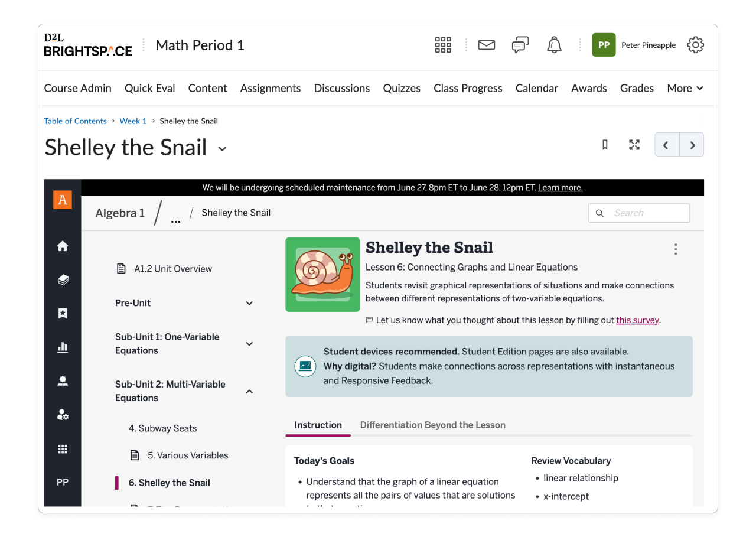
Task: Go to the previous content topic
Action: pos(667,145)
